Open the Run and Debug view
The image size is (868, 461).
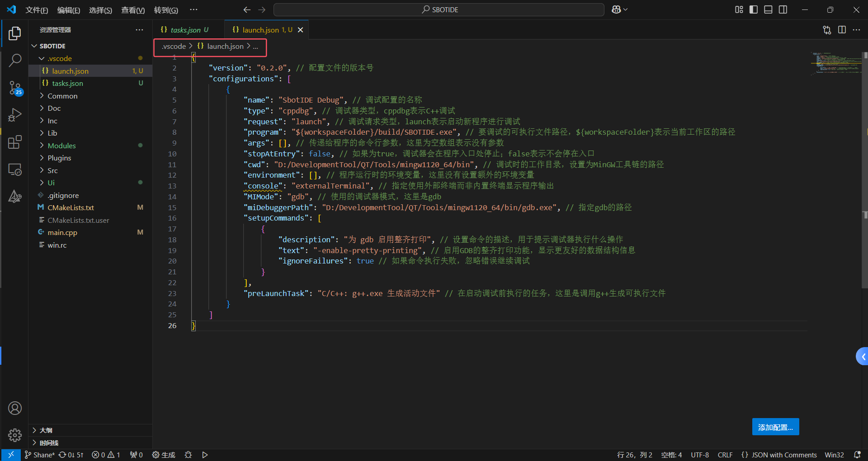(x=15, y=115)
